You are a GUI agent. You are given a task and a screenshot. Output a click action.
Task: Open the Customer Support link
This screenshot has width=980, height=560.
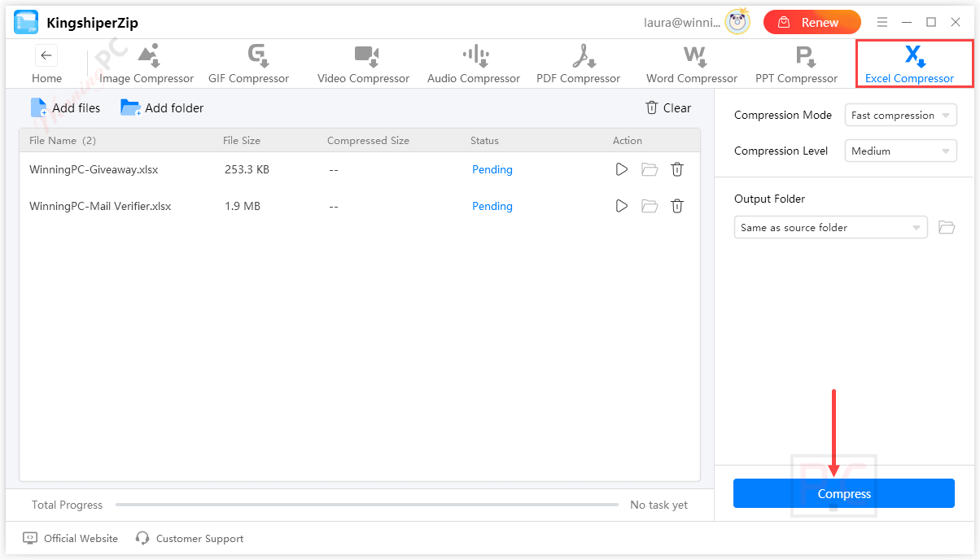(x=190, y=538)
